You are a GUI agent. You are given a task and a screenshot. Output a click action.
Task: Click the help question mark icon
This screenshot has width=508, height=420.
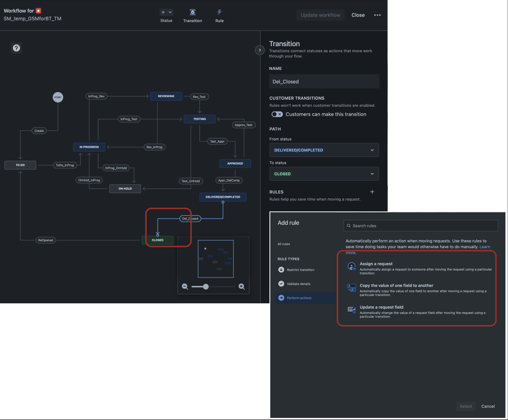16,48
